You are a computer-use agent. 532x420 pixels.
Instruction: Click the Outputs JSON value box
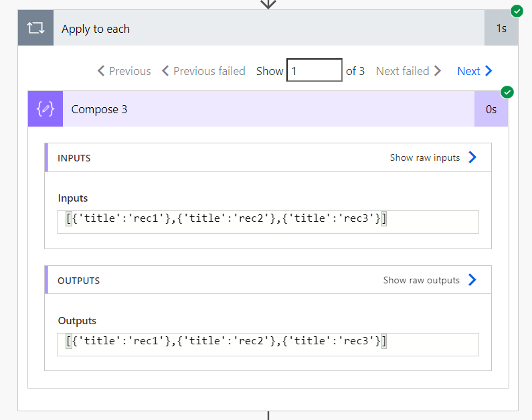(x=268, y=344)
